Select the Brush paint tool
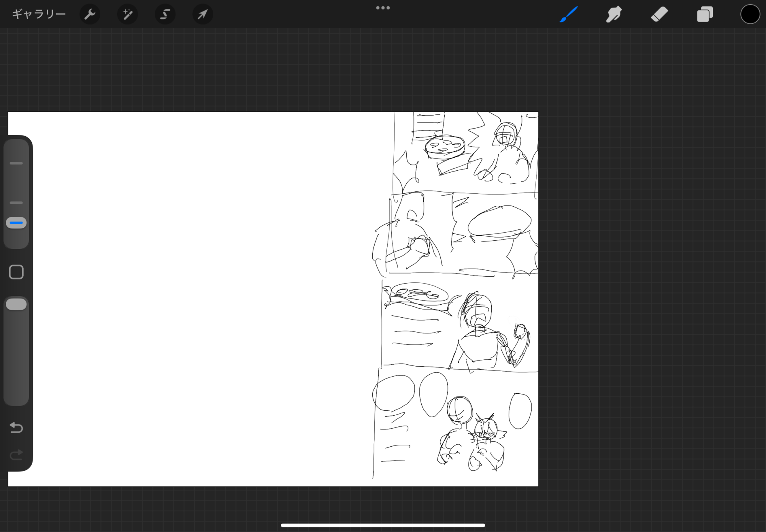766x532 pixels. coord(568,15)
